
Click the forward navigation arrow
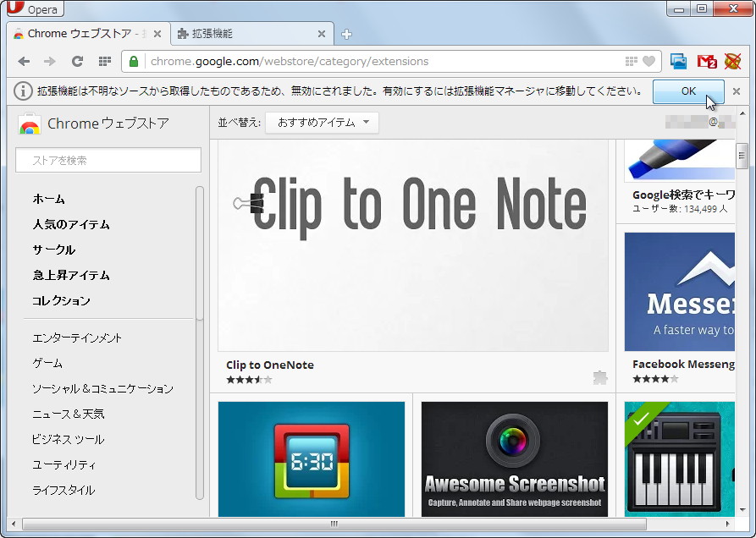[49, 61]
